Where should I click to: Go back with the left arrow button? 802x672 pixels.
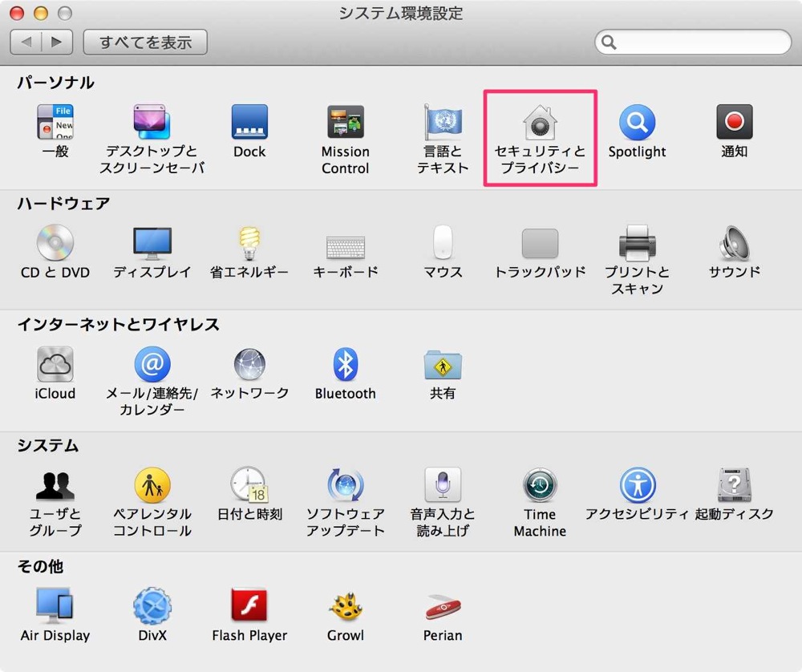click(x=26, y=42)
